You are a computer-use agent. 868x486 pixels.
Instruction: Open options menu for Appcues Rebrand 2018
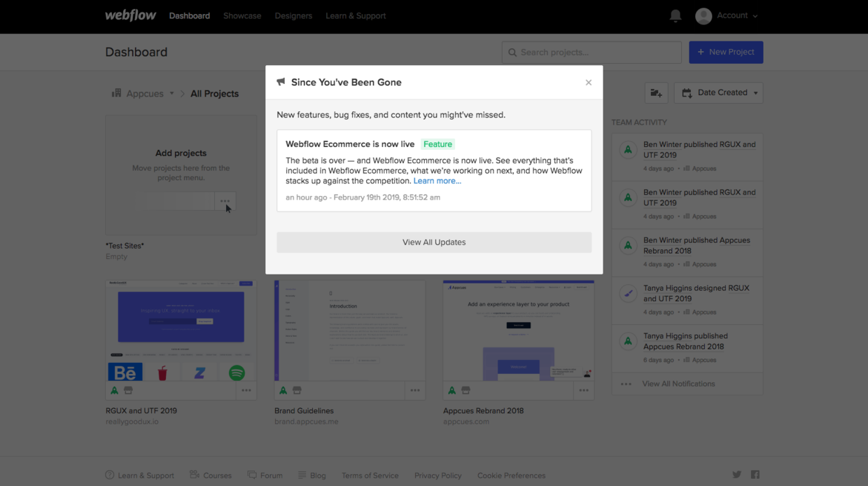(x=583, y=391)
